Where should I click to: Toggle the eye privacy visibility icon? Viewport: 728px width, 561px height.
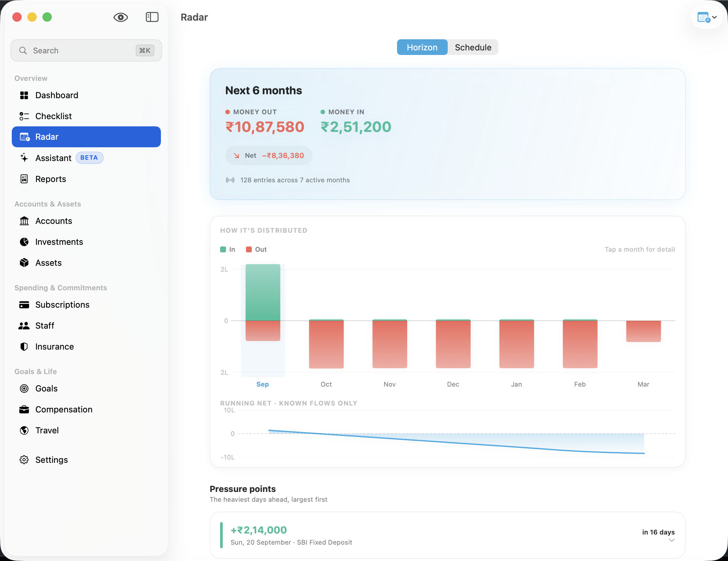tap(121, 17)
